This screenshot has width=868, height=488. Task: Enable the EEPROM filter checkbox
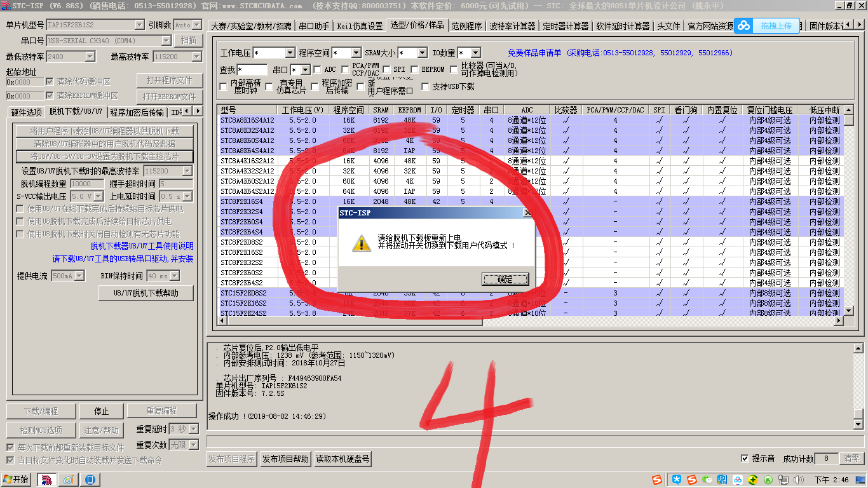click(x=414, y=69)
